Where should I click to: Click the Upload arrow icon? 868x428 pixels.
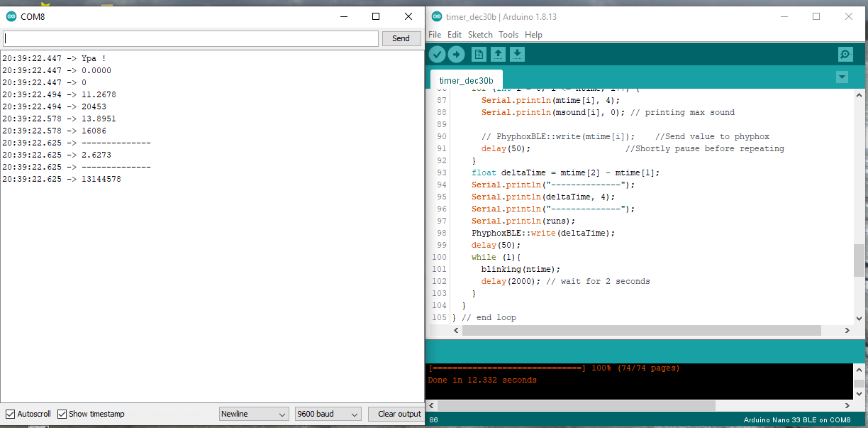456,54
